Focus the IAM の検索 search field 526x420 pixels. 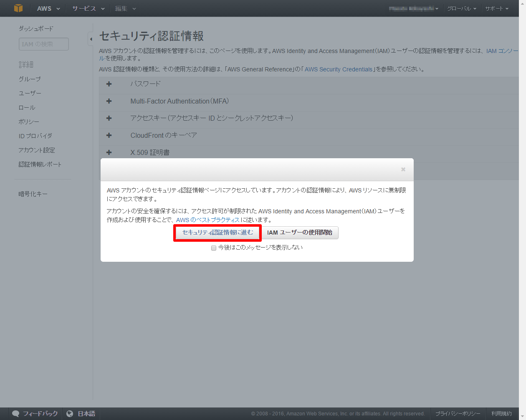[44, 44]
